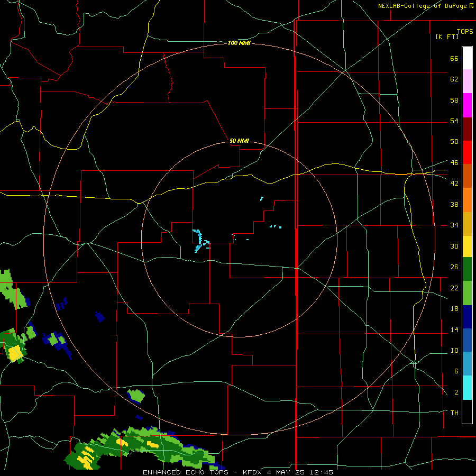This screenshot has width=476, height=476.
Task: Select the dark green legend color block
Action: tap(467, 269)
